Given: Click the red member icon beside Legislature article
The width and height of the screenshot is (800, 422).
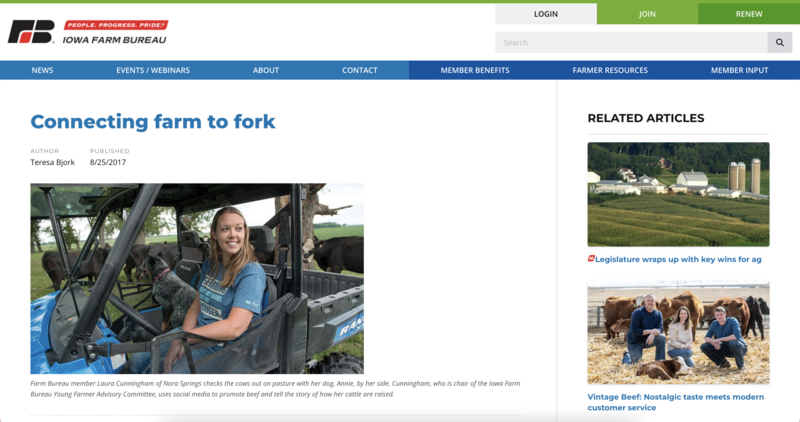Looking at the screenshot, I should click(x=591, y=259).
